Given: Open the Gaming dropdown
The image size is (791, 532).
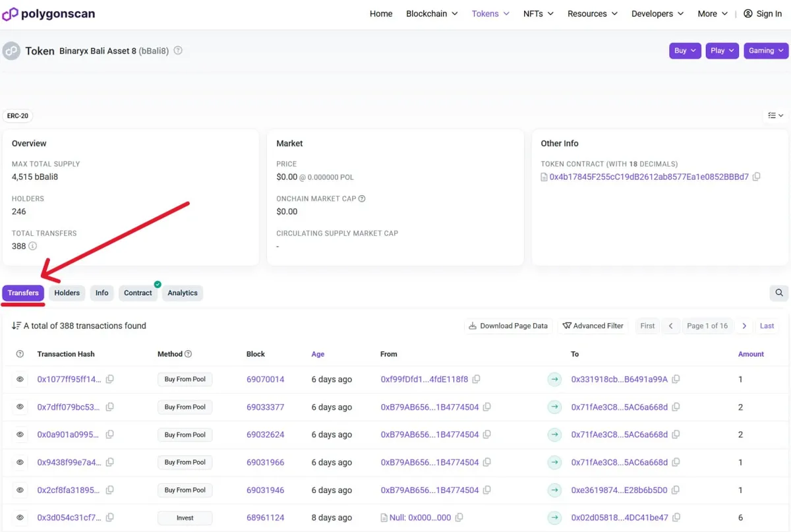Looking at the screenshot, I should coord(766,51).
